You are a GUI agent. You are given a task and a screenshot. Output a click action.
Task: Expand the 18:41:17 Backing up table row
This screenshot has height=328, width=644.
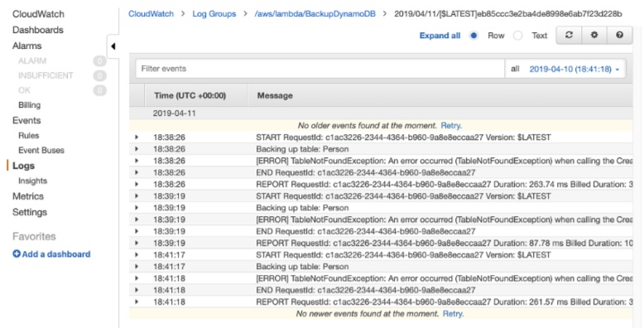click(137, 267)
